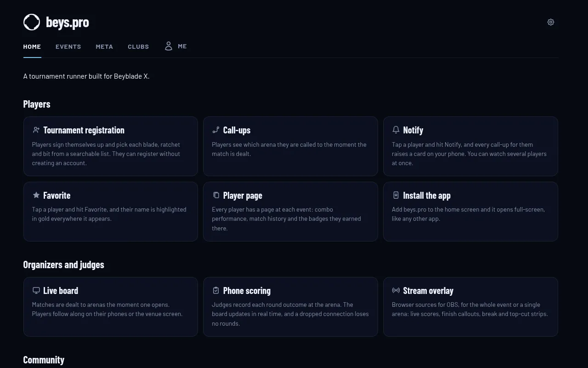Open settings via the gear icon
The image size is (588, 368).
click(551, 22)
